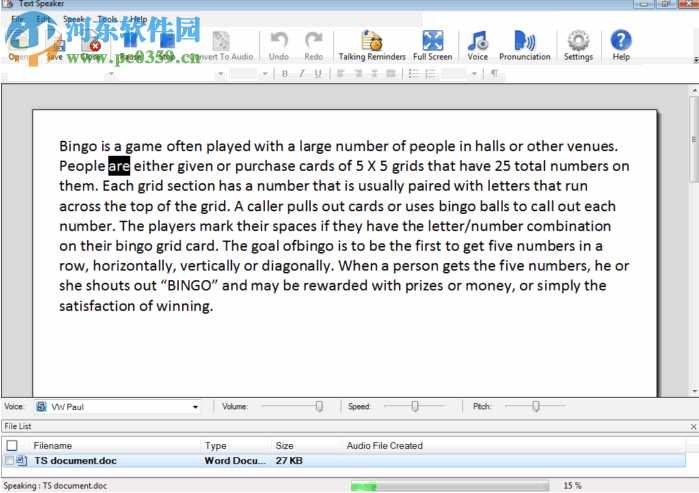Click the Undo toolbar icon
Viewport: 699px width, 493px height.
(x=279, y=45)
